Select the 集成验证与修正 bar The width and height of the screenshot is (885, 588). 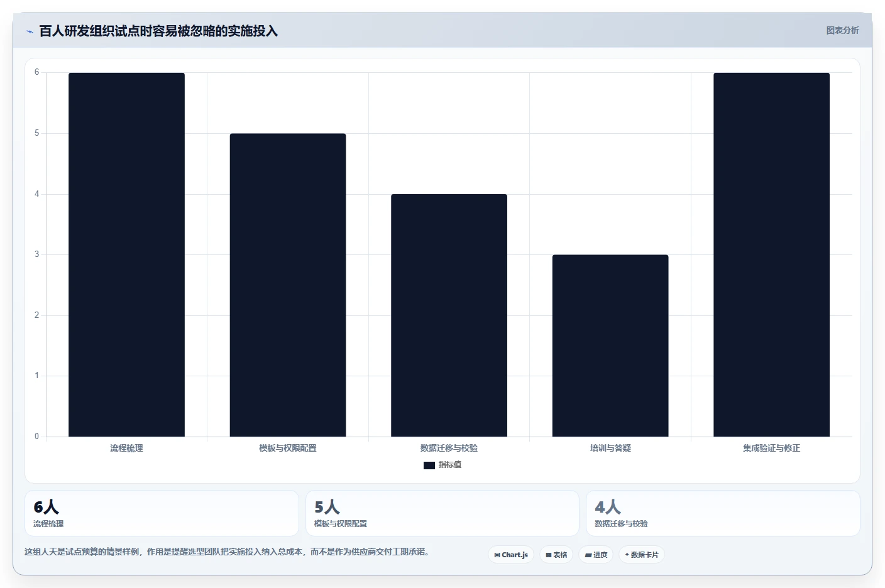point(771,254)
